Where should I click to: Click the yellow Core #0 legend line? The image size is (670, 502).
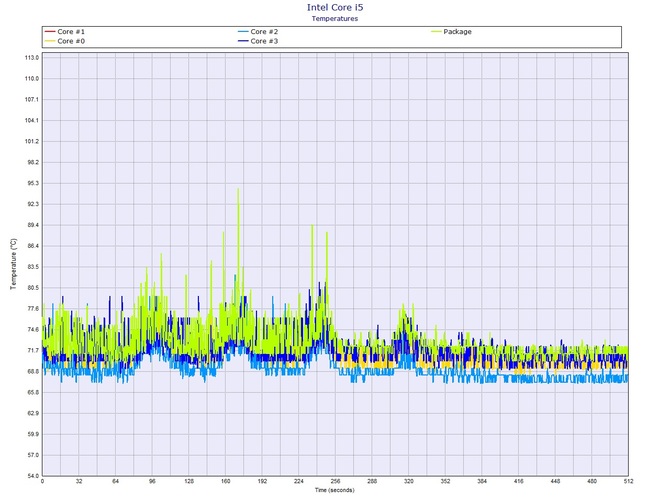[50, 41]
